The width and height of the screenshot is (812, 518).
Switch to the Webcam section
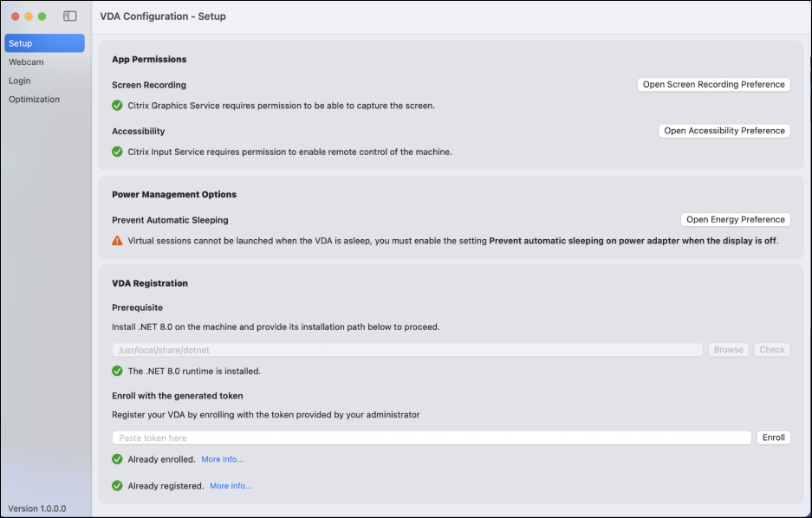tap(26, 62)
